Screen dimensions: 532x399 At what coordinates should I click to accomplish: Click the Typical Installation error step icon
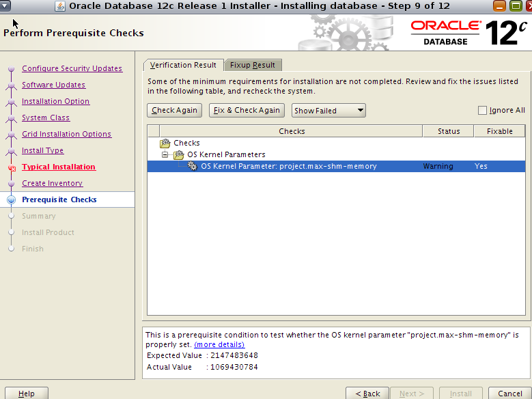tap(12, 167)
